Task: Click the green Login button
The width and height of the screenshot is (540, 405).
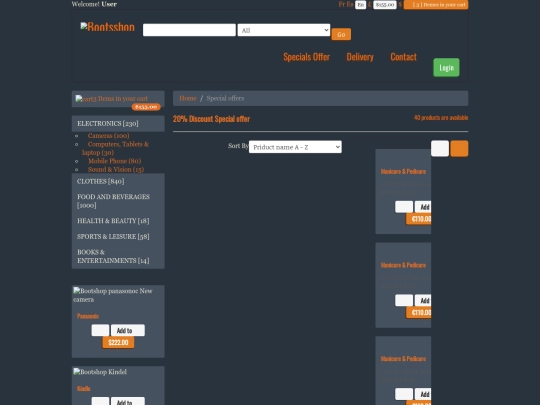Action: 446,68
